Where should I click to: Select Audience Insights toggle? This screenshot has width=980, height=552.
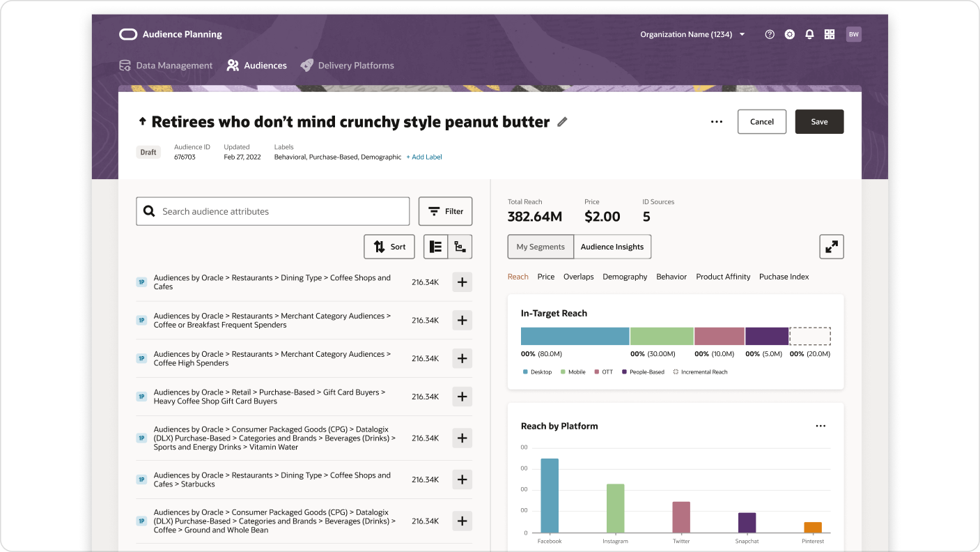(612, 247)
